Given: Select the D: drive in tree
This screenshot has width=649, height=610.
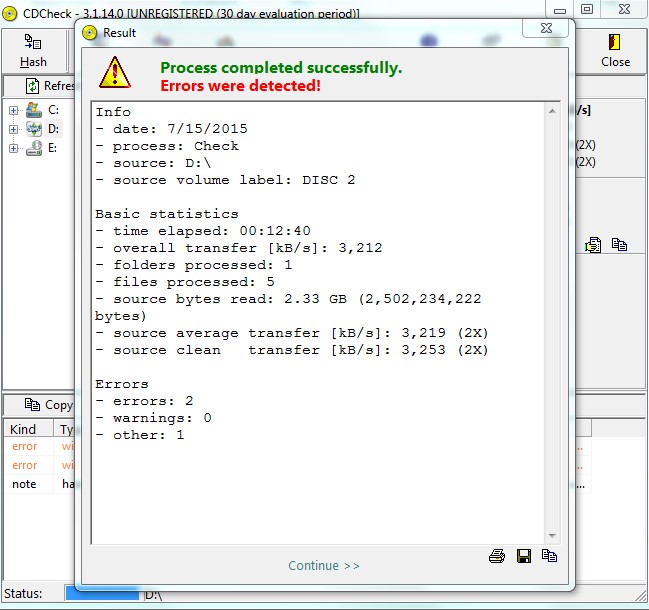Looking at the screenshot, I should (54, 129).
